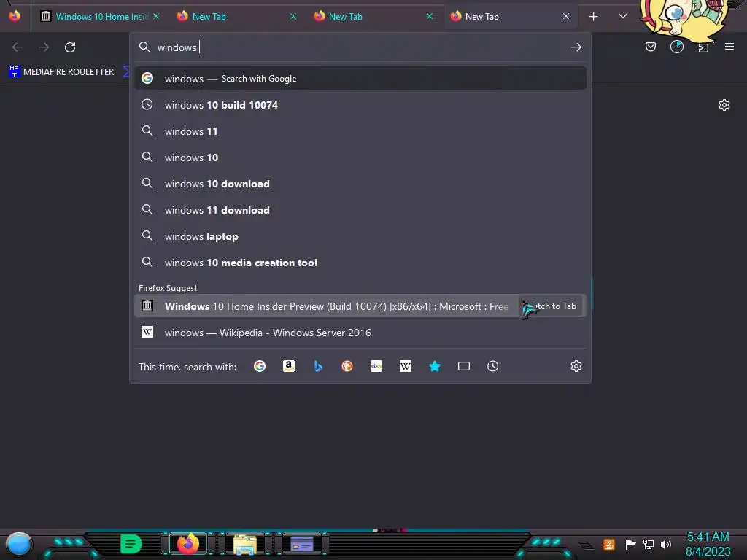Open MEDIAFIRE ROULETTER bookmark
Image resolution: width=747 pixels, height=560 pixels.
[62, 72]
